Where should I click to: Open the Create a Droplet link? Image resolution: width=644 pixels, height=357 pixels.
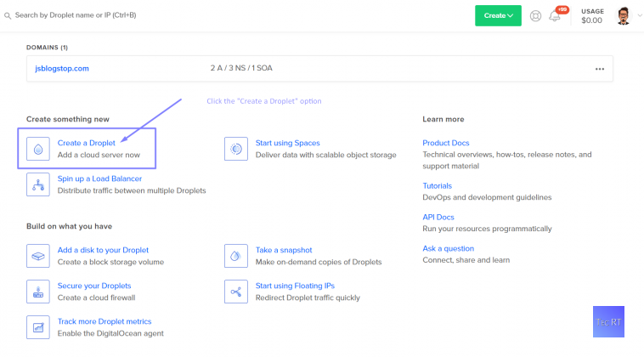(87, 143)
